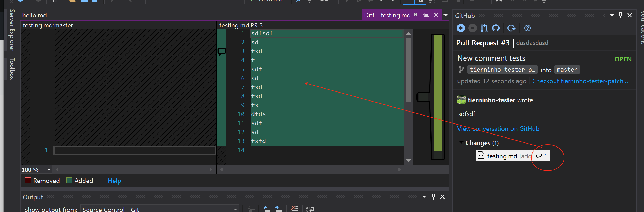The width and height of the screenshot is (644, 212).
Task: Click the diff overview margin bar
Action: point(438,96)
